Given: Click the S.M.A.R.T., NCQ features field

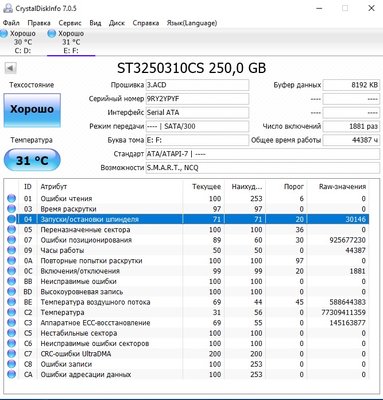Looking at the screenshot, I should [x=263, y=168].
